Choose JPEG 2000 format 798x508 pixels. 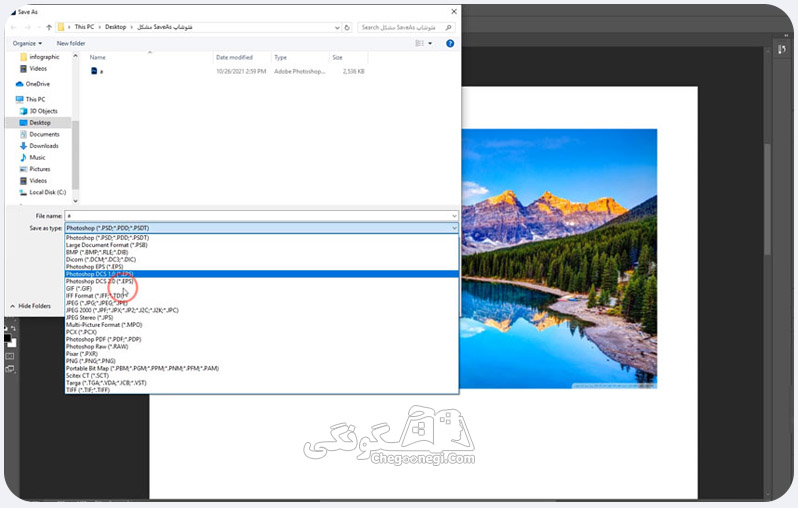pyautogui.click(x=262, y=310)
